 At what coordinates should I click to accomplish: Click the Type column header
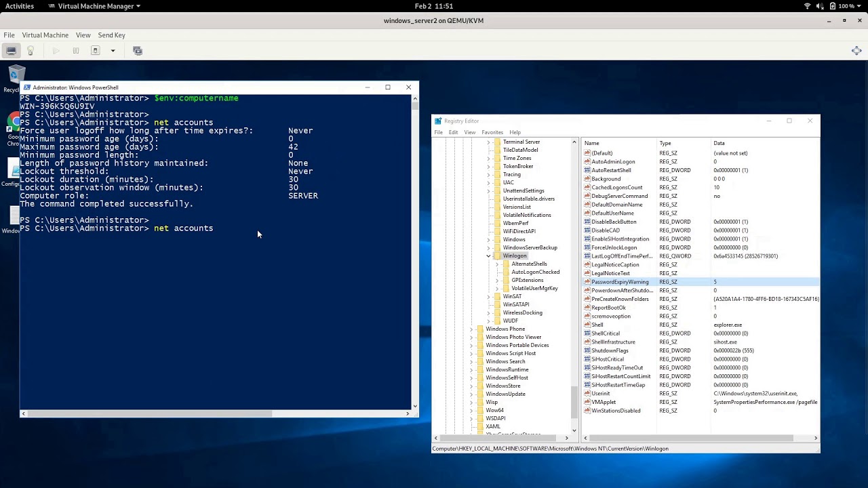click(x=684, y=143)
